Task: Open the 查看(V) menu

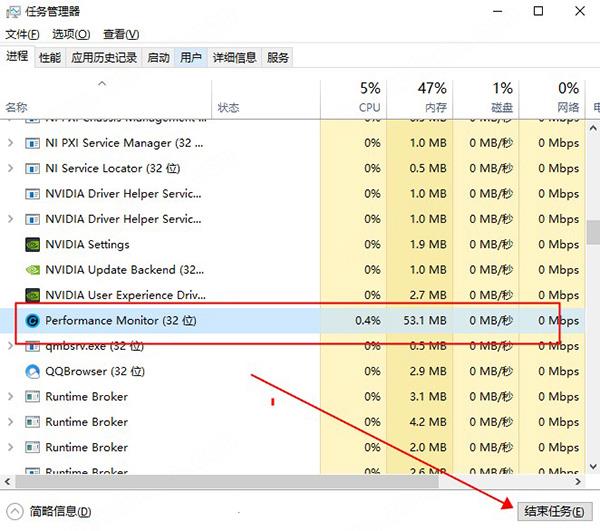Action: click(x=121, y=34)
